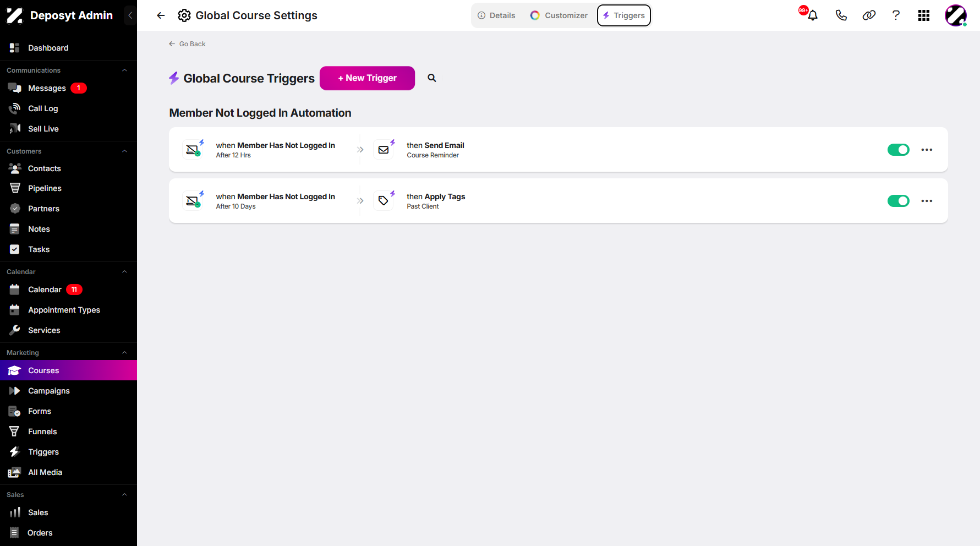Collapse the Calendar section header

click(x=124, y=272)
